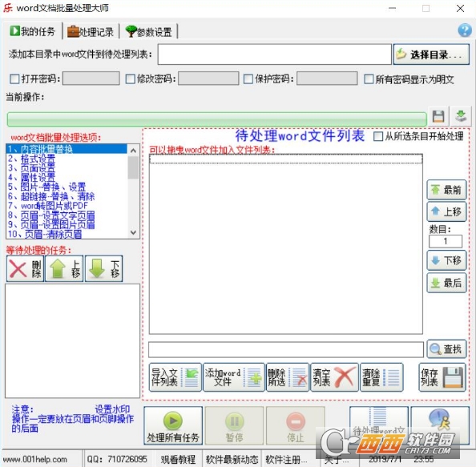Click options list scroll up arrow
Viewport: 476px width, 467px height.
pyautogui.click(x=133, y=151)
